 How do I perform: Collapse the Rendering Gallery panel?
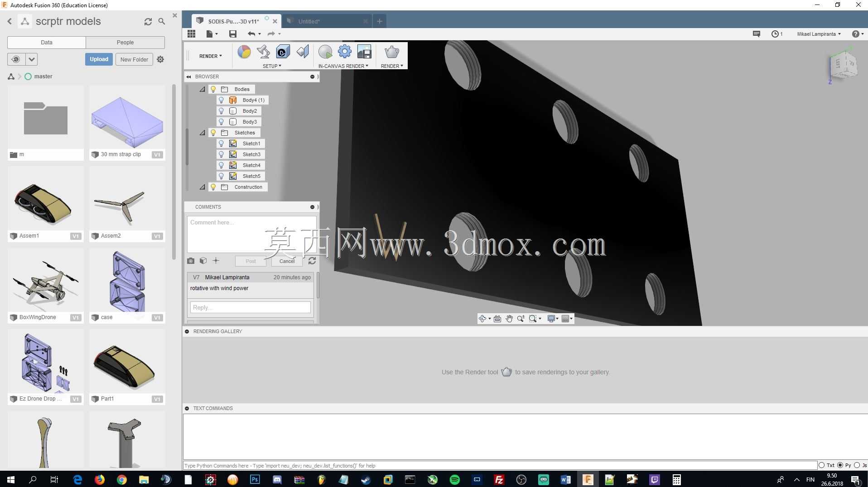click(187, 331)
